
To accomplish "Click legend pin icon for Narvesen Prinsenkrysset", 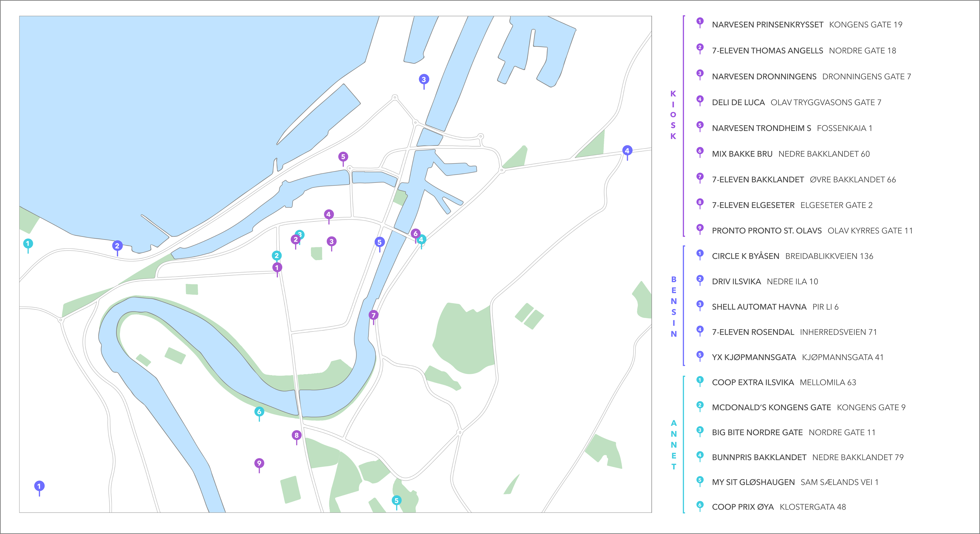I will [700, 23].
